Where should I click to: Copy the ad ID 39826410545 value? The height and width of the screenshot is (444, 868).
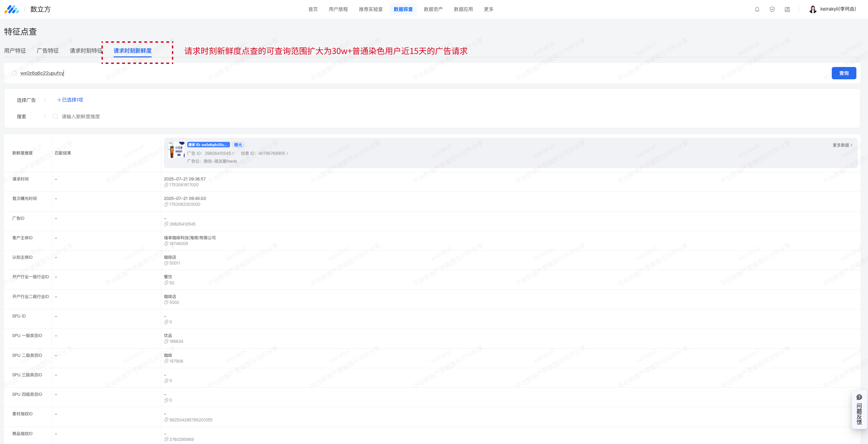tap(166, 224)
